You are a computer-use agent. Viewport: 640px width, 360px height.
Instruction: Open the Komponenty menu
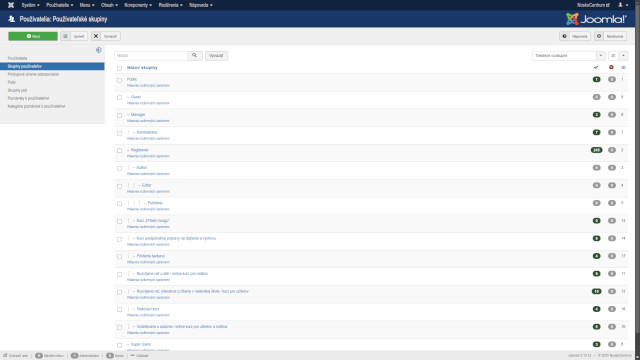(x=138, y=5)
